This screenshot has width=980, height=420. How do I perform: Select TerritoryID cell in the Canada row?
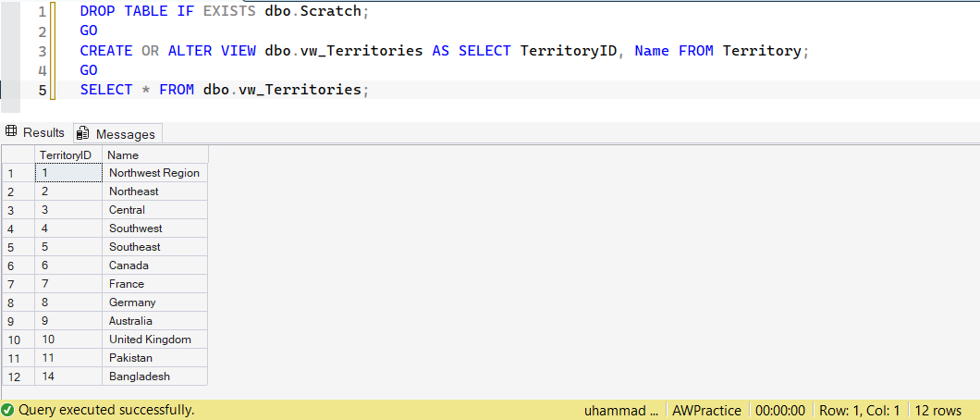(x=68, y=265)
